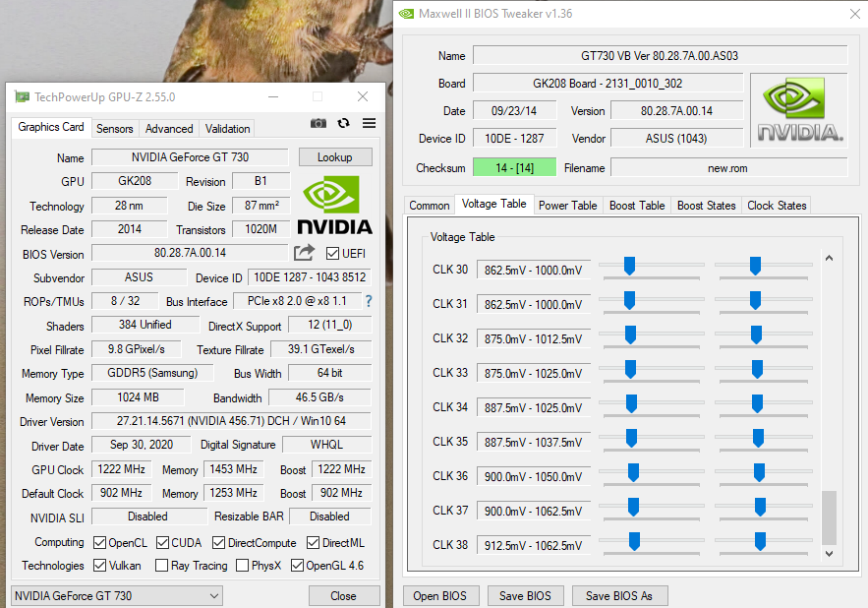Click the CLK 37 voltage value 900.0mV - 1062.5mV
This screenshot has height=608, width=868.
point(534,511)
